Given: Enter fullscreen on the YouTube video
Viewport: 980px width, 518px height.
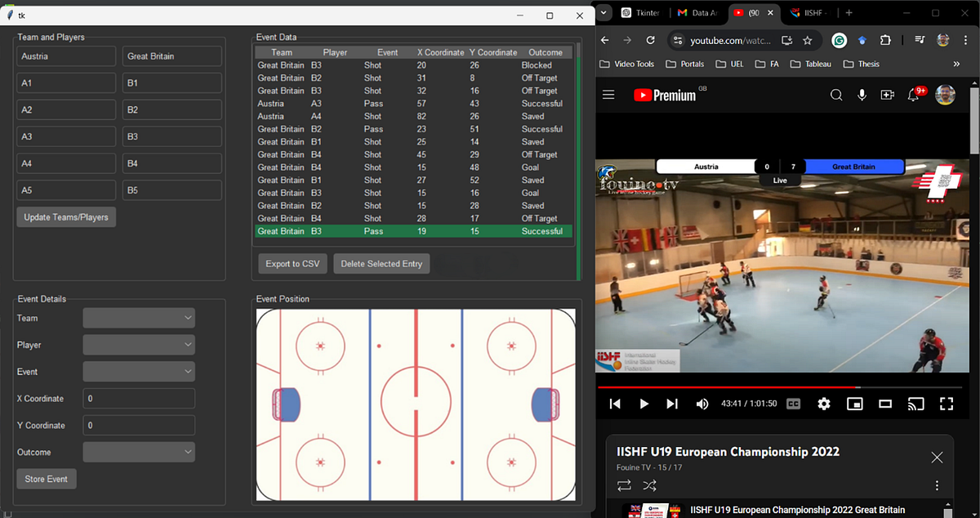Looking at the screenshot, I should [x=946, y=403].
